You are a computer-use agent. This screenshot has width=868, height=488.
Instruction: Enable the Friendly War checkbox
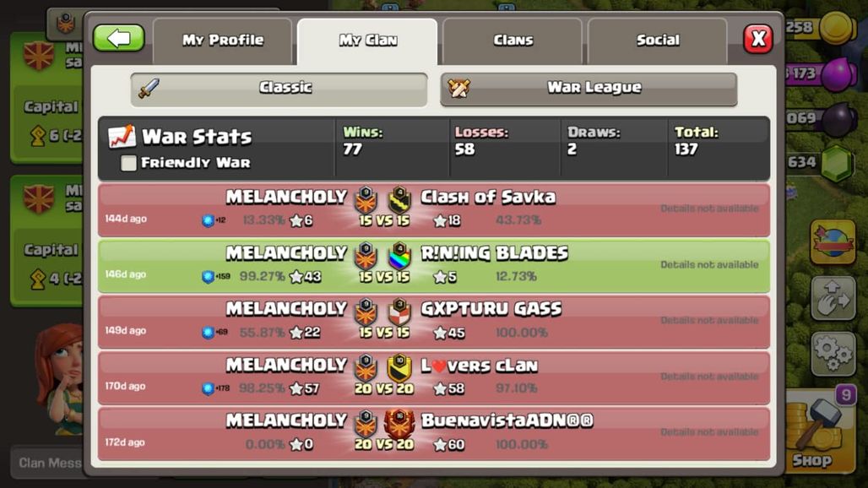(128, 163)
